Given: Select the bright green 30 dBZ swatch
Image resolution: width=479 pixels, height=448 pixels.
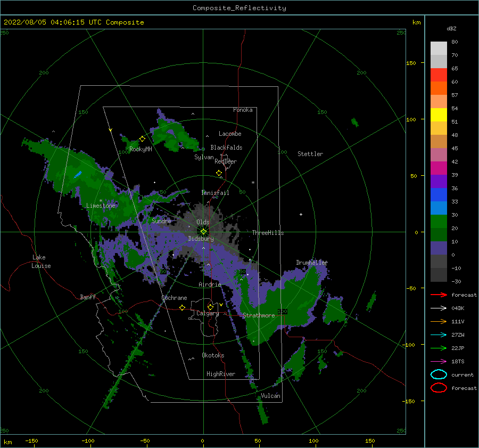Looking at the screenshot, I should click(439, 222).
